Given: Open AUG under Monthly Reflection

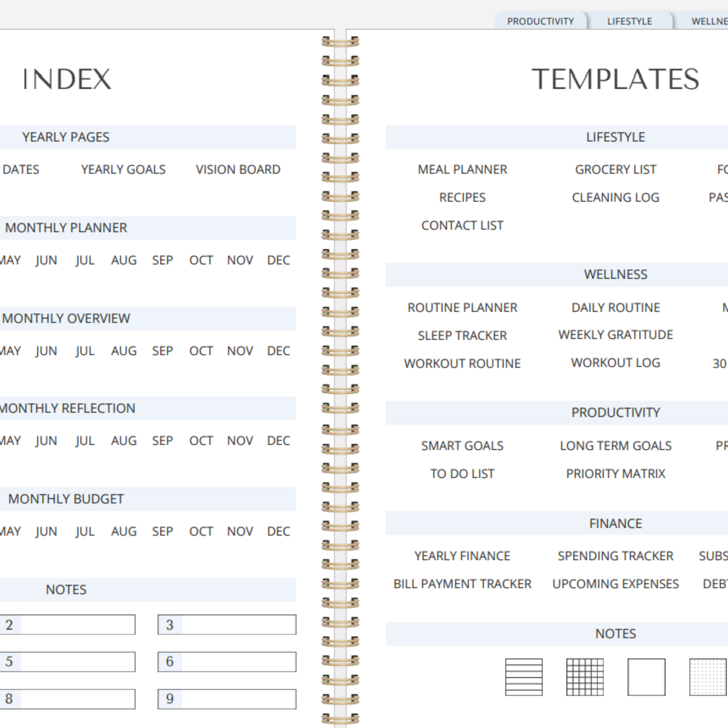Looking at the screenshot, I should coord(124,440).
